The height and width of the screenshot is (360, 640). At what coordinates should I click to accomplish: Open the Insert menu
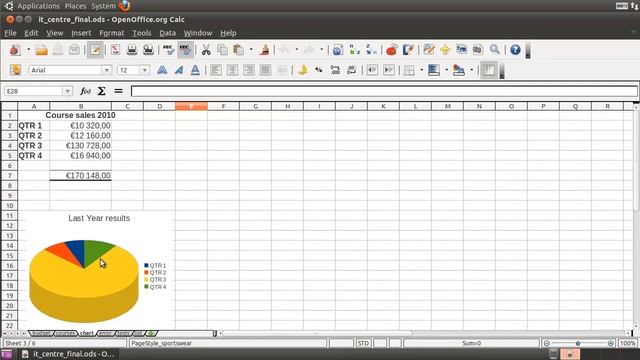(x=81, y=33)
